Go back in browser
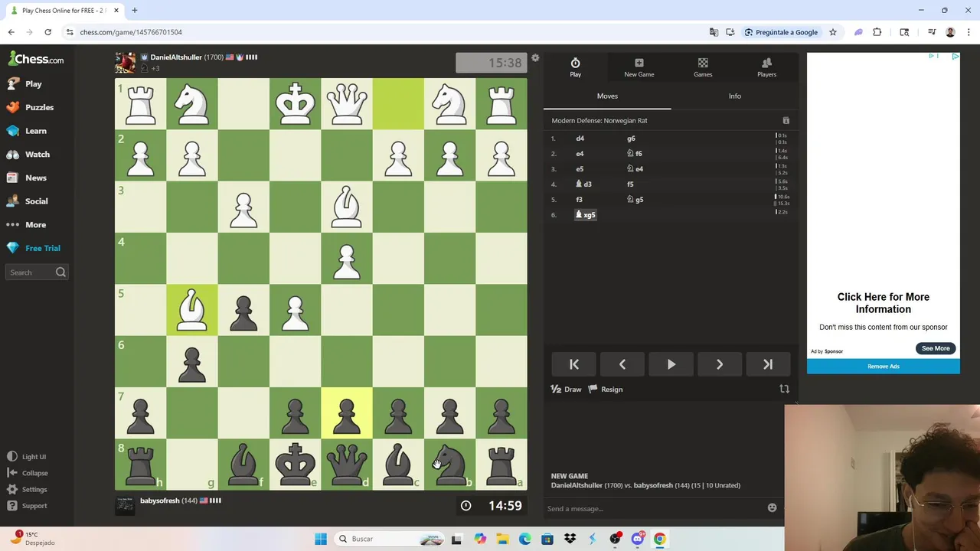 click(x=11, y=32)
